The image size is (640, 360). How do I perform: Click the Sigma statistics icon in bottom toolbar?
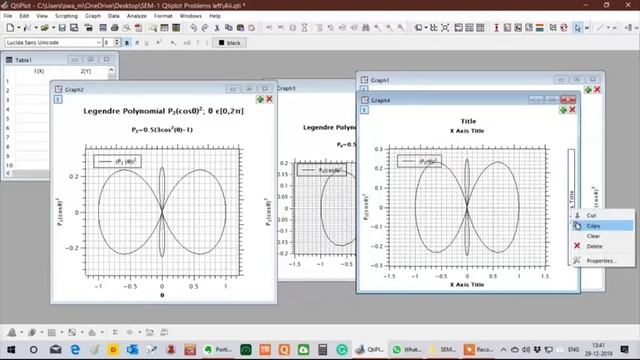coord(115,332)
